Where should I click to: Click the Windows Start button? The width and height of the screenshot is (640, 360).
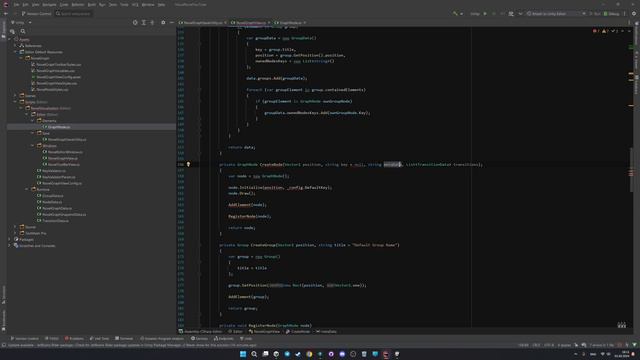243,354
